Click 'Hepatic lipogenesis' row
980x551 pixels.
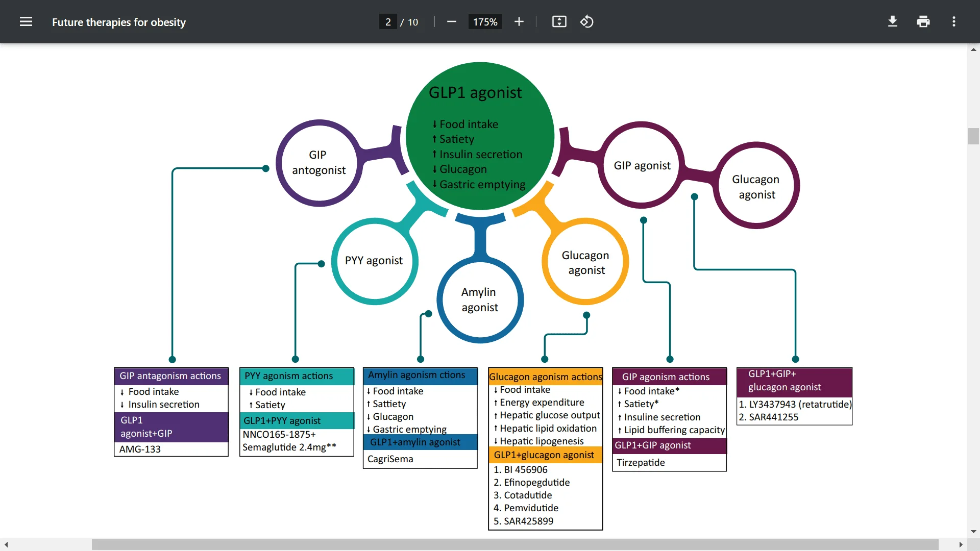(538, 441)
